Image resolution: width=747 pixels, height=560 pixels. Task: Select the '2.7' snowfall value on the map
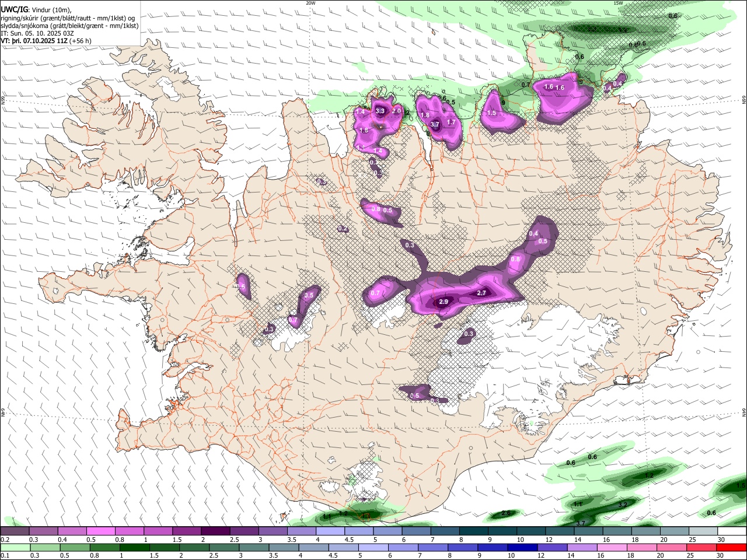[481, 293]
